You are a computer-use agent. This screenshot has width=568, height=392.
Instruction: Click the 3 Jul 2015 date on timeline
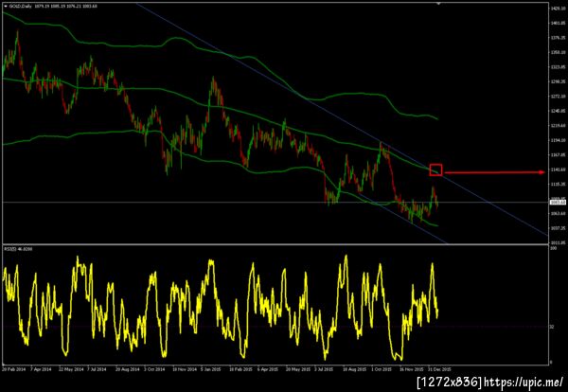[324, 369]
